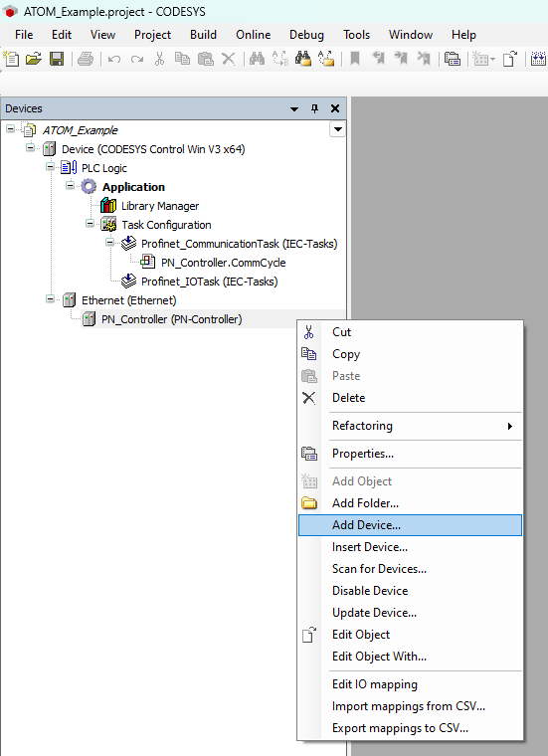Click the rightmost toolbar icon after Edit Object

[x=538, y=59]
